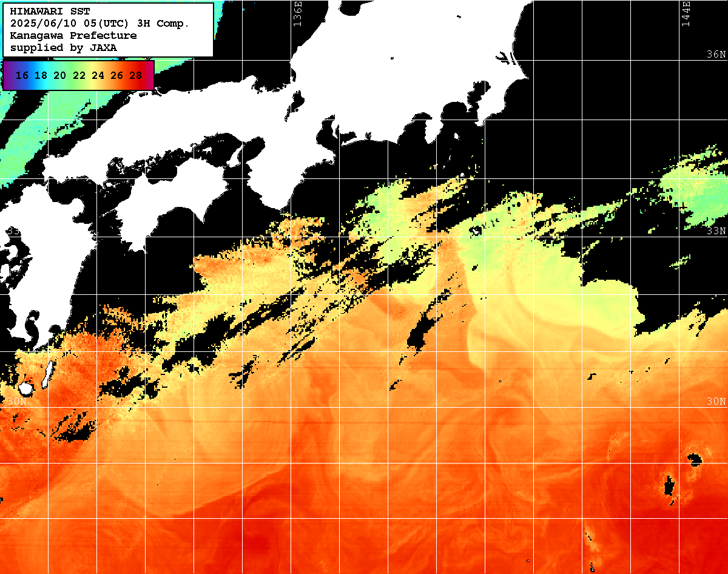The height and width of the screenshot is (574, 728).
Task: Select the 24 mark on the temperature legend
Action: (x=98, y=75)
